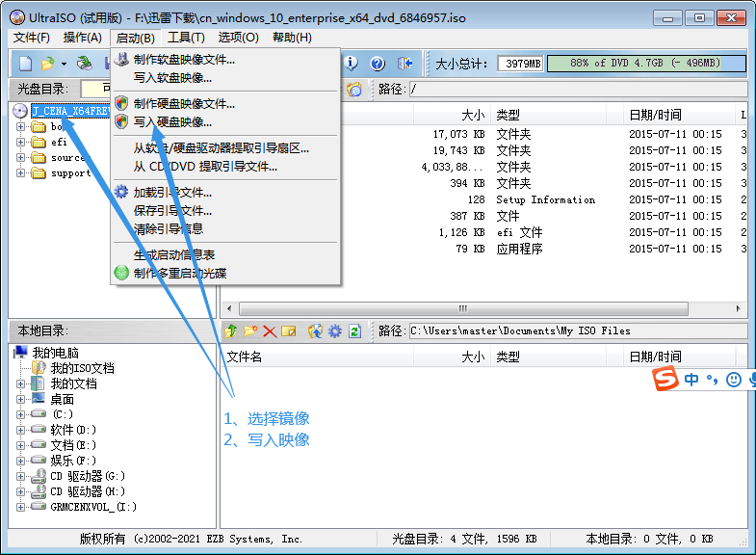Choose 从 CD/DVD 提取引导文件...
This screenshot has width=756, height=555.
click(225, 167)
